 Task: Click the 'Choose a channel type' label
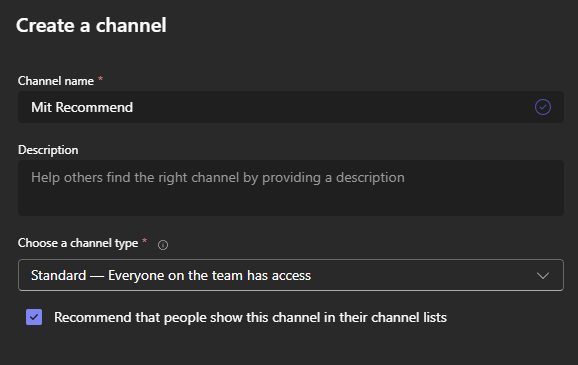78,243
